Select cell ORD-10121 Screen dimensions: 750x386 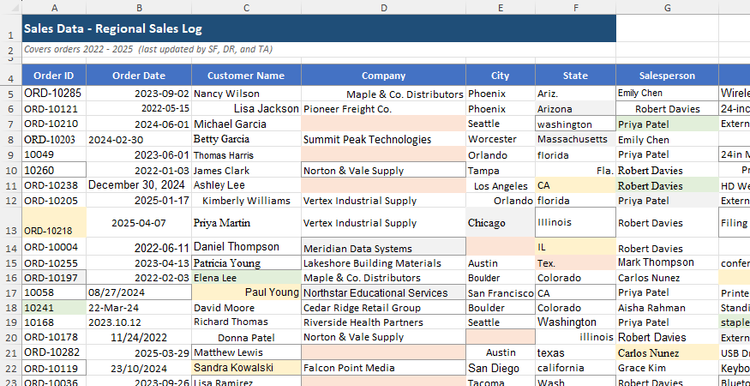pyautogui.click(x=54, y=109)
